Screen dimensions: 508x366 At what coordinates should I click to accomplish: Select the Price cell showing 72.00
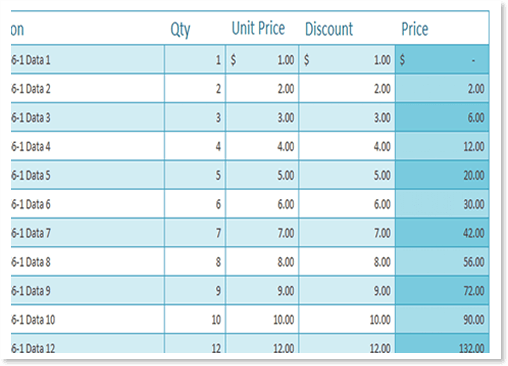tap(442, 290)
